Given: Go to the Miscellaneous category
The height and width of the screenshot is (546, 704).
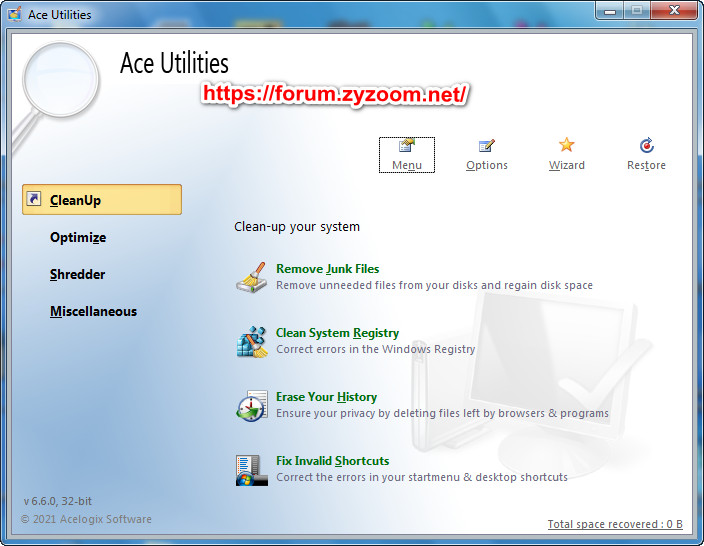Looking at the screenshot, I should pos(93,311).
